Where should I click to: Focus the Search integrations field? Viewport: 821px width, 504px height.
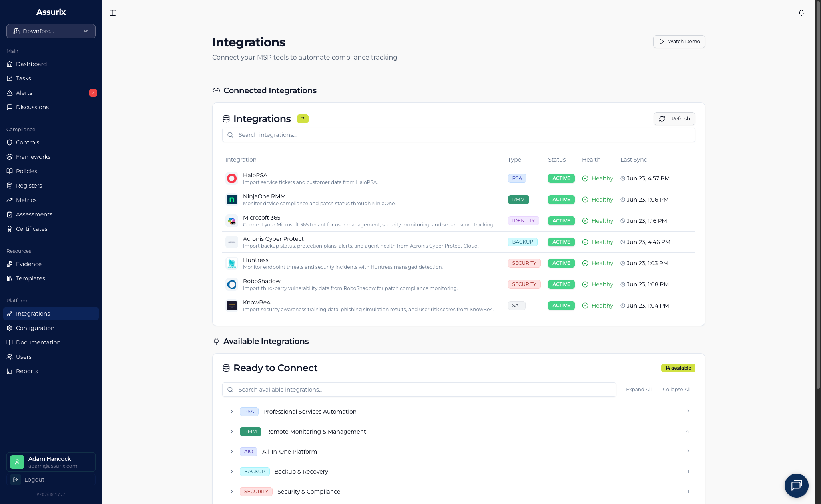tap(458, 135)
